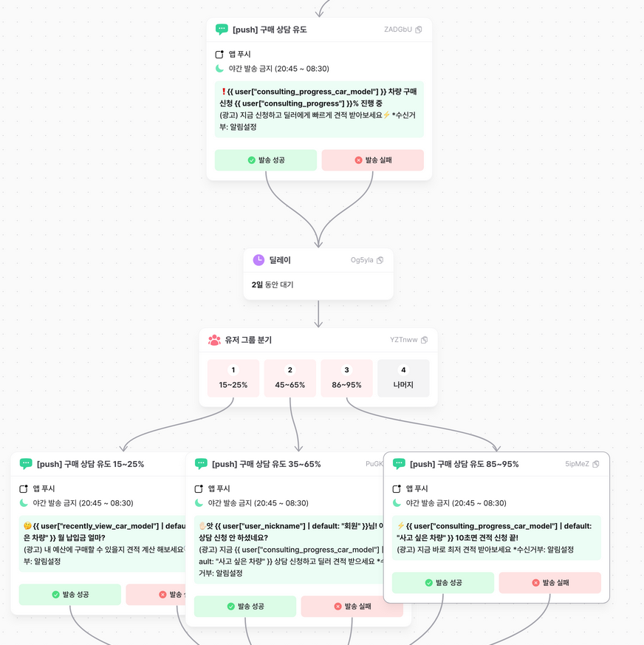Select branch 4 labeled 나머지
This screenshot has height=645, width=644.
tap(403, 378)
